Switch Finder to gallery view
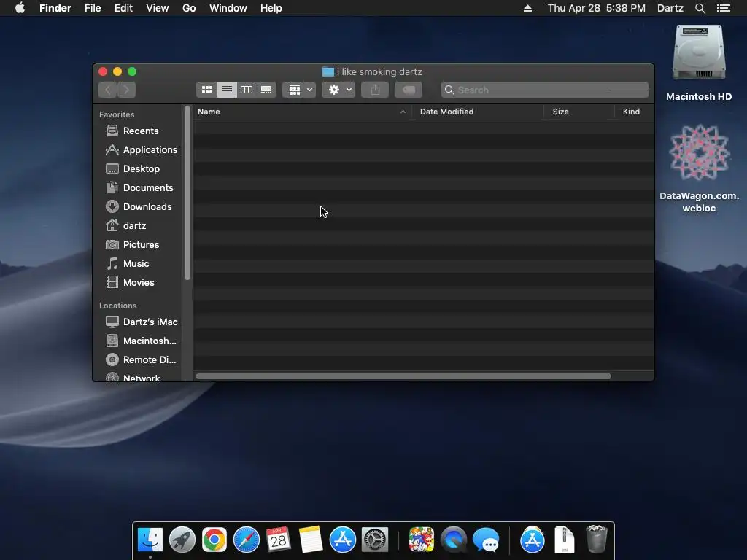This screenshot has height=560, width=747. (266, 90)
